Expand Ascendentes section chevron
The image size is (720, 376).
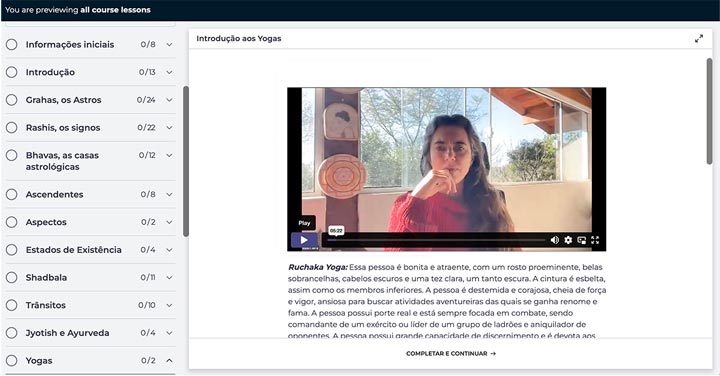169,194
